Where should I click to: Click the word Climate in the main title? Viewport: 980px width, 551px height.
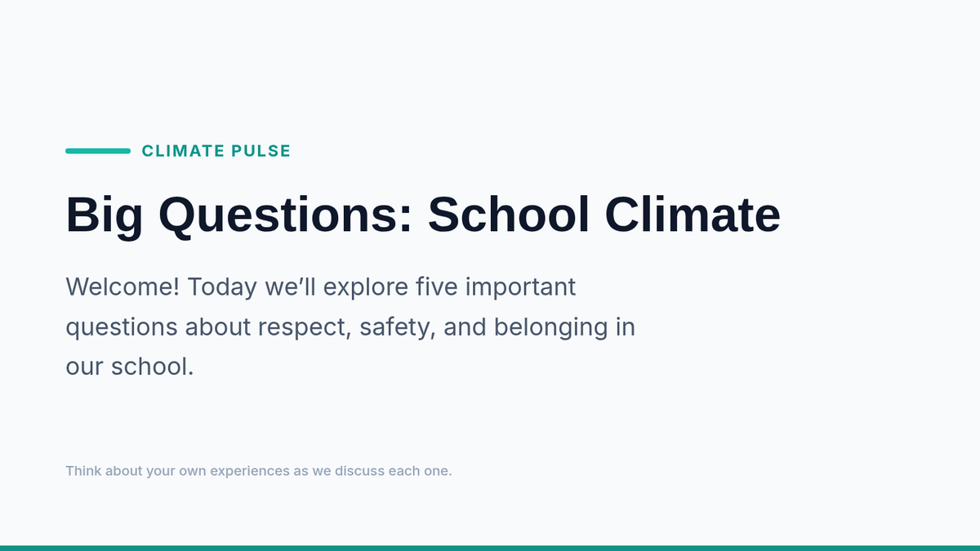tap(693, 216)
